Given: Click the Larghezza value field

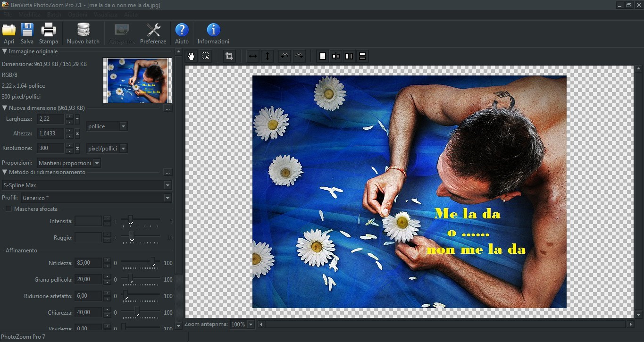Looking at the screenshot, I should tap(50, 119).
